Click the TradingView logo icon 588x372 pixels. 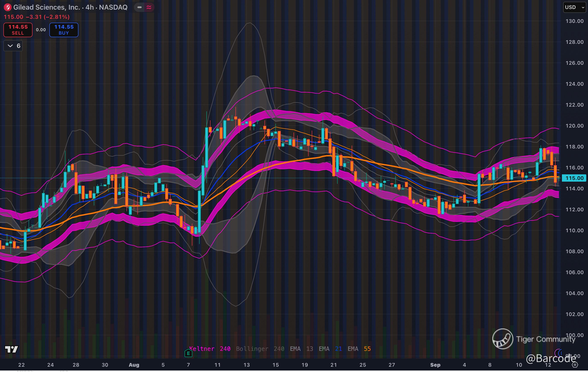(12, 349)
